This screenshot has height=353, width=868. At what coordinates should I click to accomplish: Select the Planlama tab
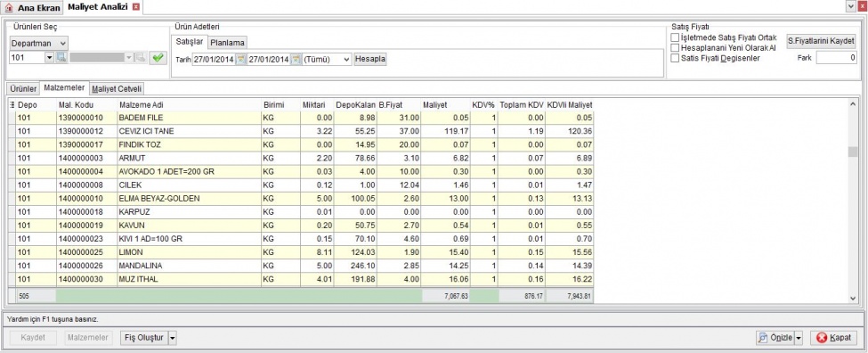[x=228, y=43]
